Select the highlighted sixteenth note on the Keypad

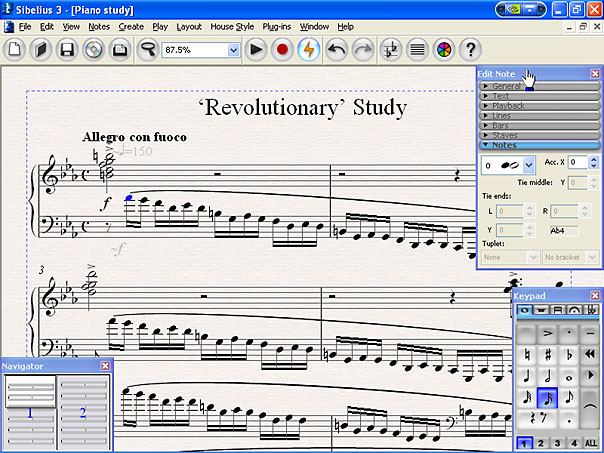[x=548, y=398]
